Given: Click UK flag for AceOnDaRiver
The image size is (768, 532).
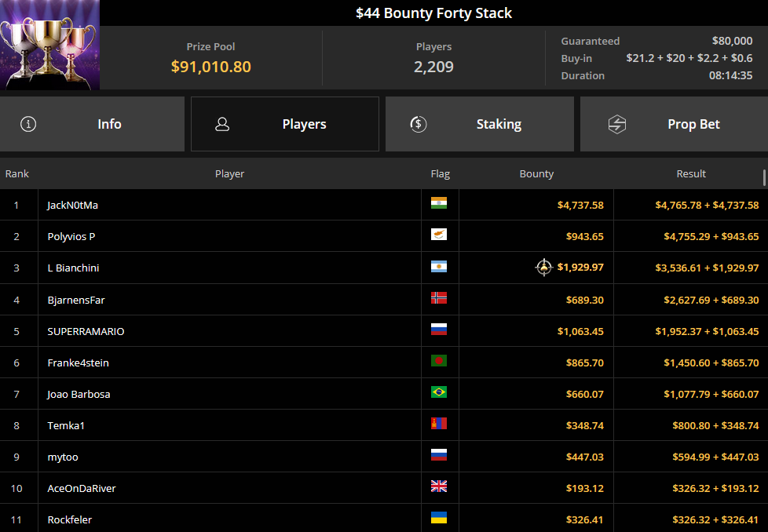Looking at the screenshot, I should click(439, 486).
